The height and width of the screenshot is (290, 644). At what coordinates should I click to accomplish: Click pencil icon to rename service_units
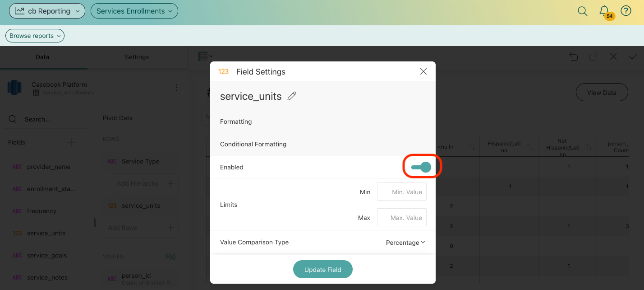pos(292,96)
